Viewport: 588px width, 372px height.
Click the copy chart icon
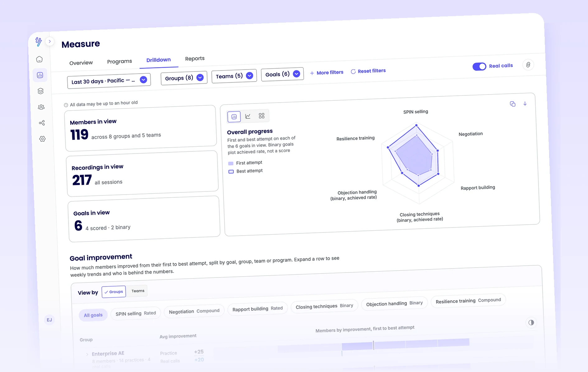point(512,104)
